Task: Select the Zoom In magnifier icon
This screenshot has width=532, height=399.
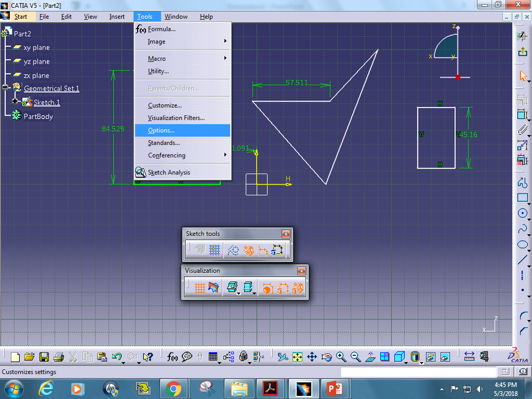Action: [x=342, y=357]
